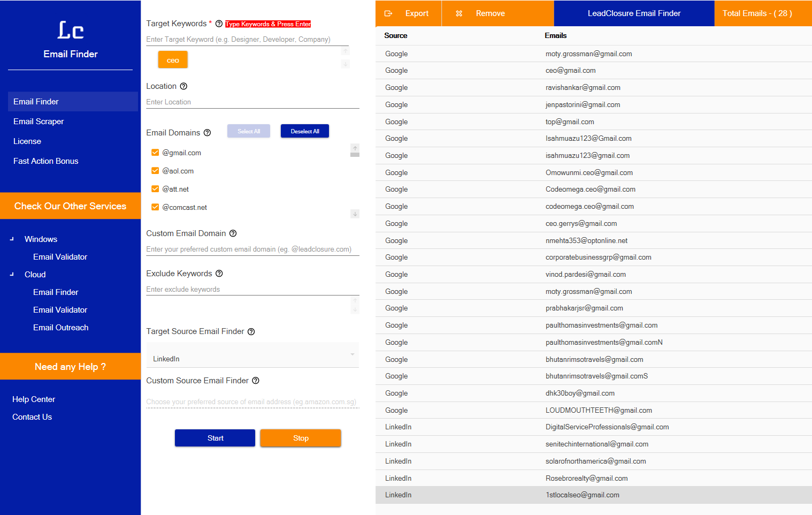Focus the Custom Source Email Finder field
812x515 pixels.
[252, 402]
